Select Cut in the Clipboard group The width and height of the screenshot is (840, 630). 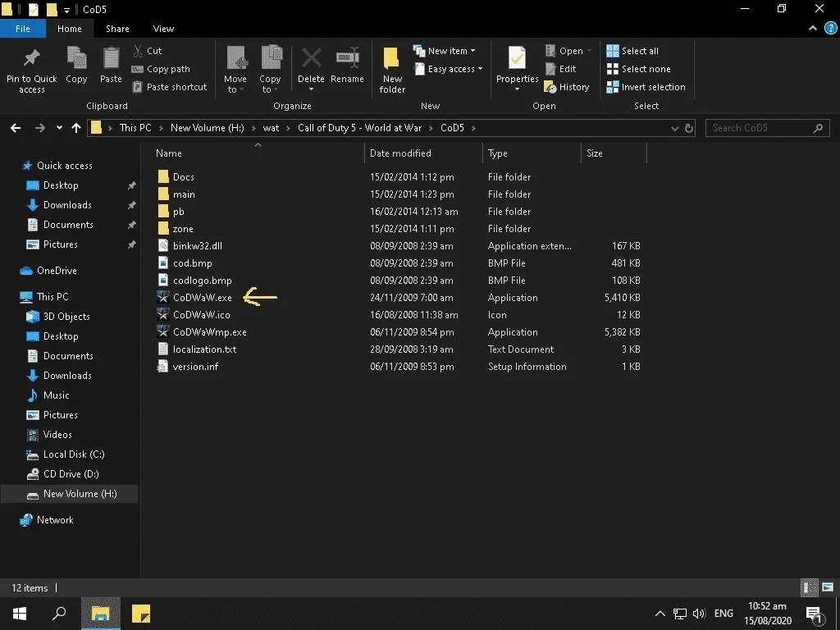148,51
